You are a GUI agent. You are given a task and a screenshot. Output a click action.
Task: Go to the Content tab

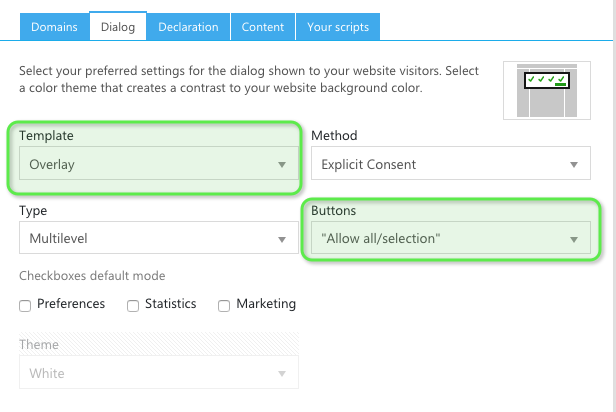pyautogui.click(x=262, y=27)
